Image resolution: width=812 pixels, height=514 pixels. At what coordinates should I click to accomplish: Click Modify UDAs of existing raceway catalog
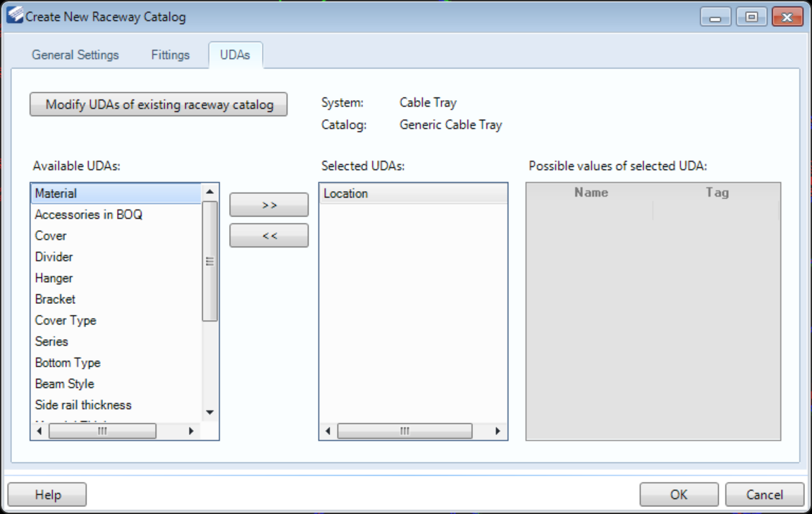(x=159, y=104)
